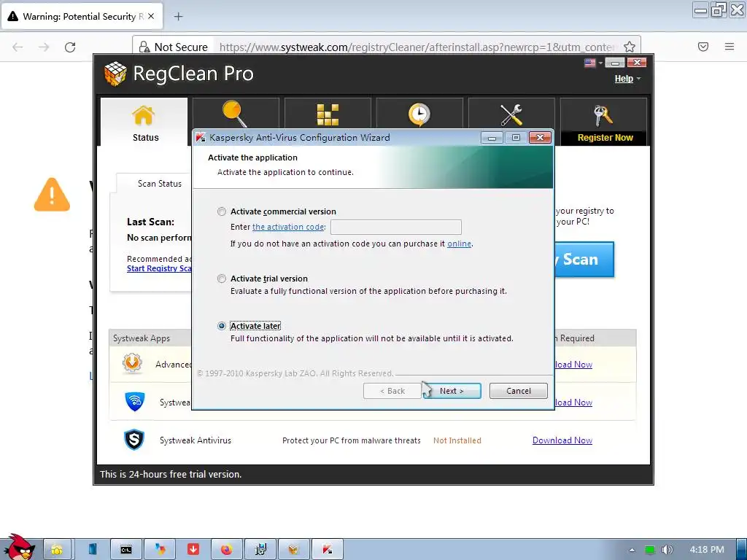Follow the 'online' purchase link
The width and height of the screenshot is (747, 560).
point(460,244)
